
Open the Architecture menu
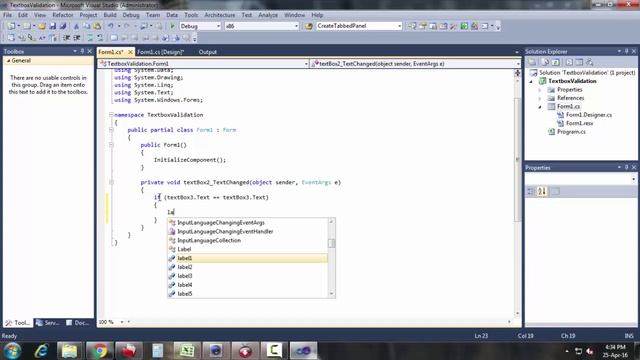220,15
